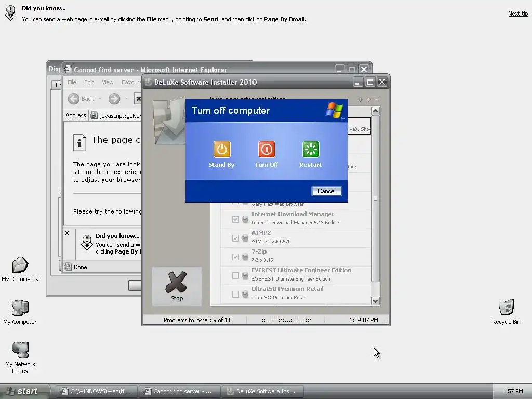Click the Next tip link
The width and height of the screenshot is (532, 399).
pos(518,14)
